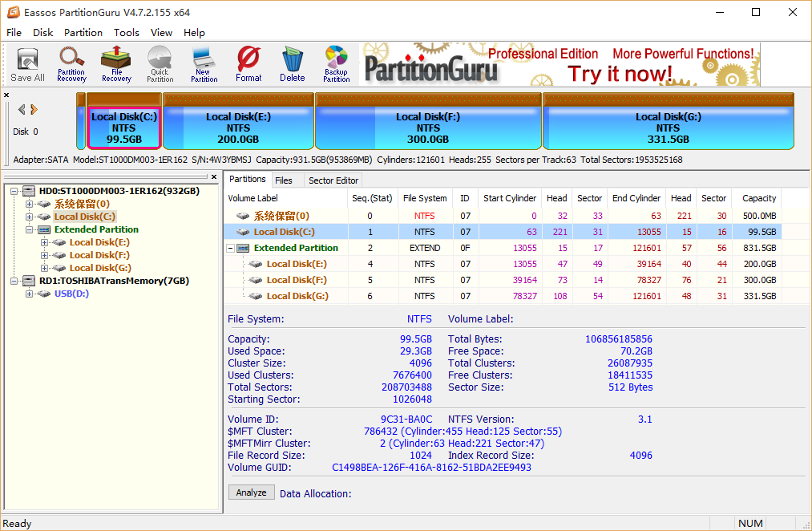Open the Tools menu
The height and width of the screenshot is (531, 812).
tap(126, 33)
